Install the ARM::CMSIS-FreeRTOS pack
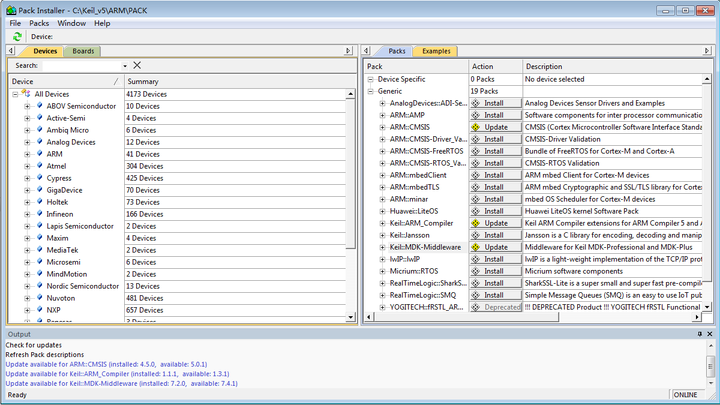 point(495,151)
